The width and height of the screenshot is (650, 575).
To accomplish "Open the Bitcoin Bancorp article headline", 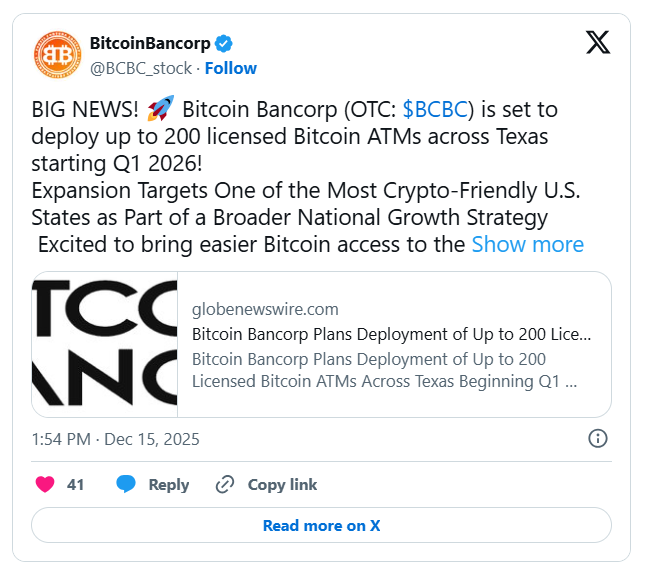I will [x=391, y=334].
